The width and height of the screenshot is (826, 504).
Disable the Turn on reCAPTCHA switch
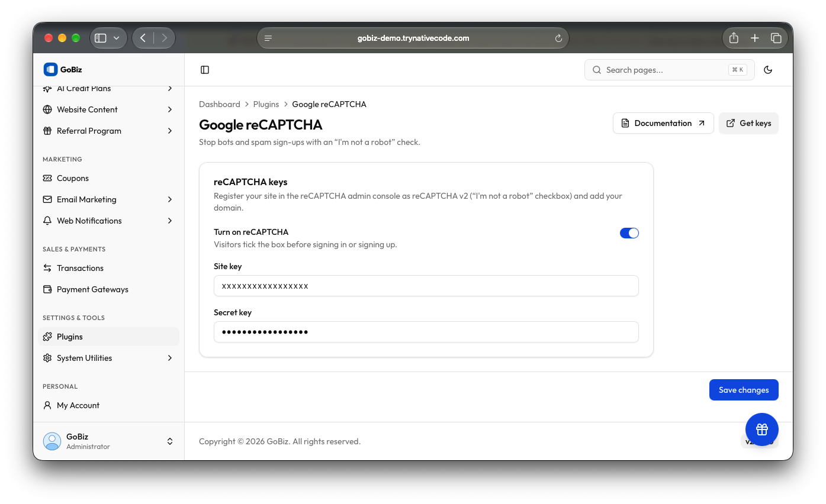pyautogui.click(x=629, y=233)
